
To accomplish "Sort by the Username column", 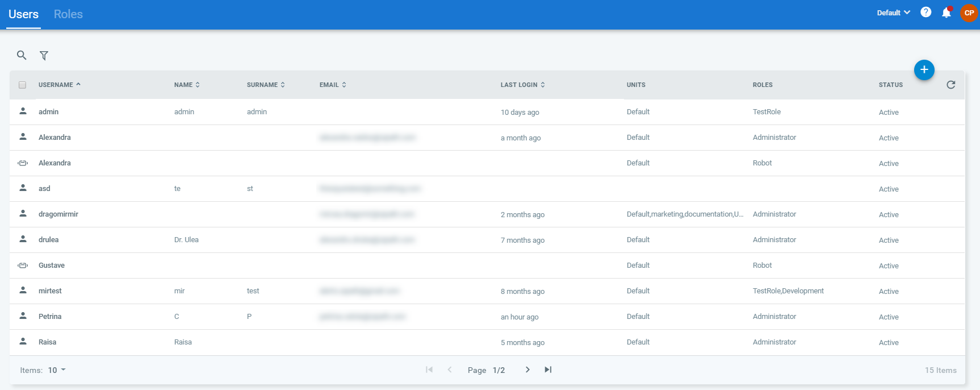I will pos(59,85).
